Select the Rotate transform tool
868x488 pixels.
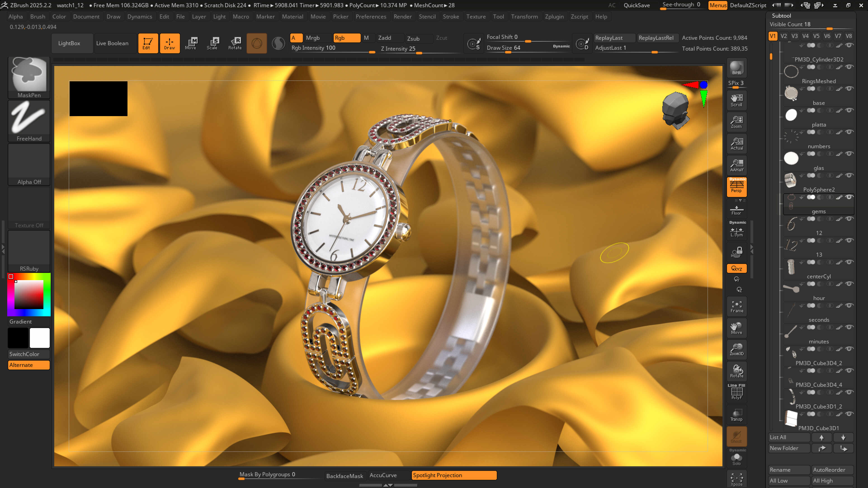click(x=235, y=43)
